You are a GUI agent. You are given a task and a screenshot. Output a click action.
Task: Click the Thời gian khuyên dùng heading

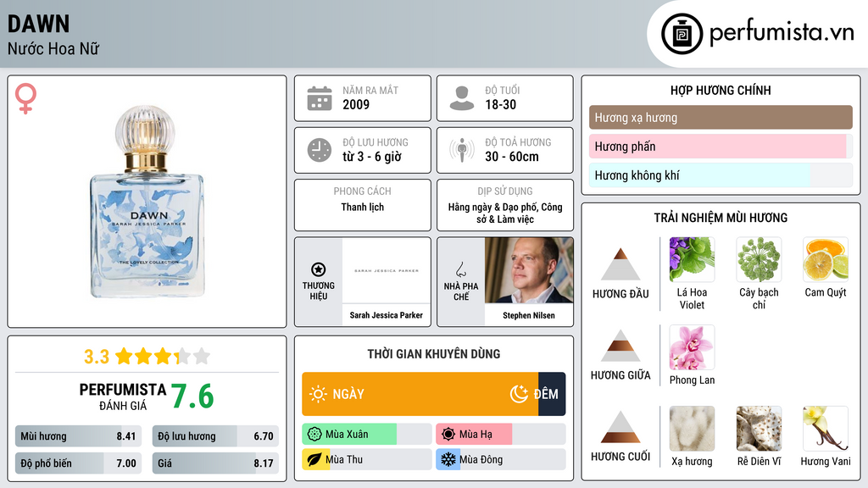click(x=434, y=354)
